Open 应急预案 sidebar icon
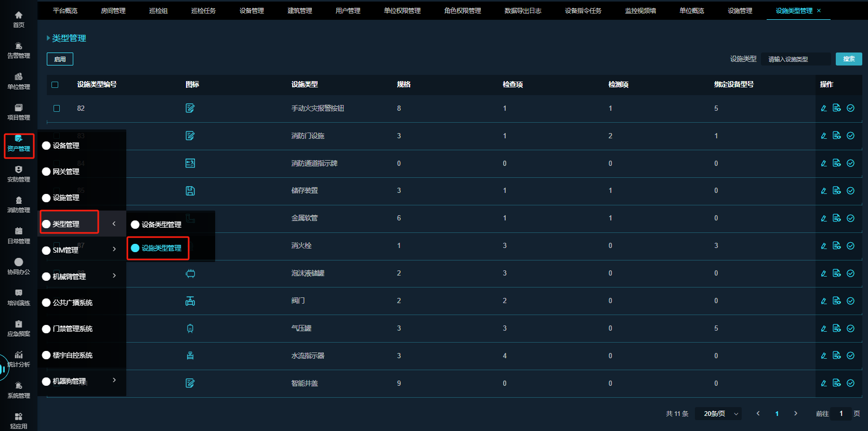 [19, 329]
